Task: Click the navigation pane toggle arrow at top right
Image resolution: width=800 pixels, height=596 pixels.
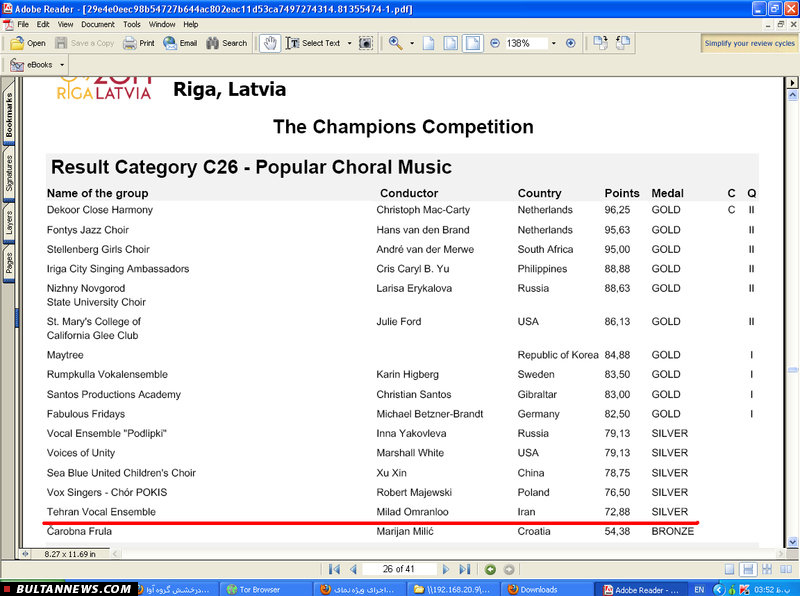Action: pyautogui.click(x=792, y=83)
